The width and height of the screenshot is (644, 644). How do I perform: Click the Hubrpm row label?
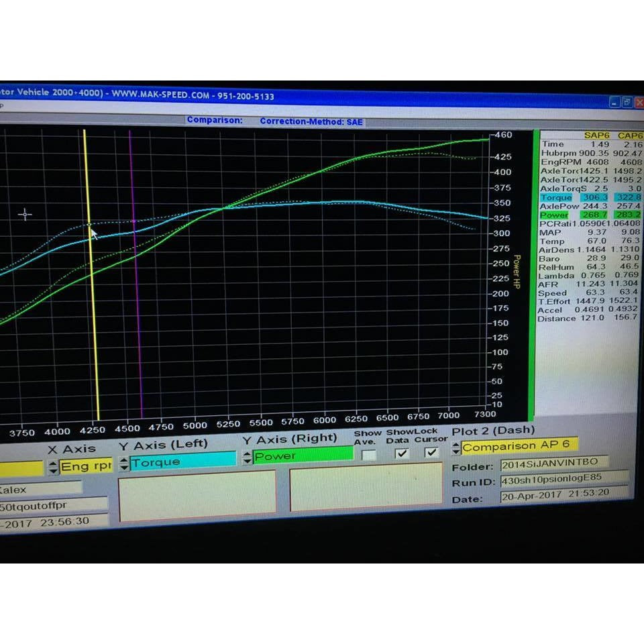click(559, 153)
